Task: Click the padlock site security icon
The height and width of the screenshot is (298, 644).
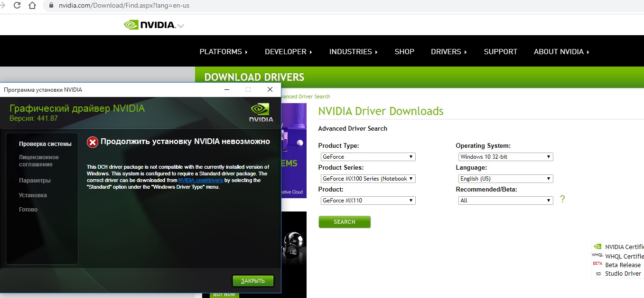Action: (x=51, y=6)
